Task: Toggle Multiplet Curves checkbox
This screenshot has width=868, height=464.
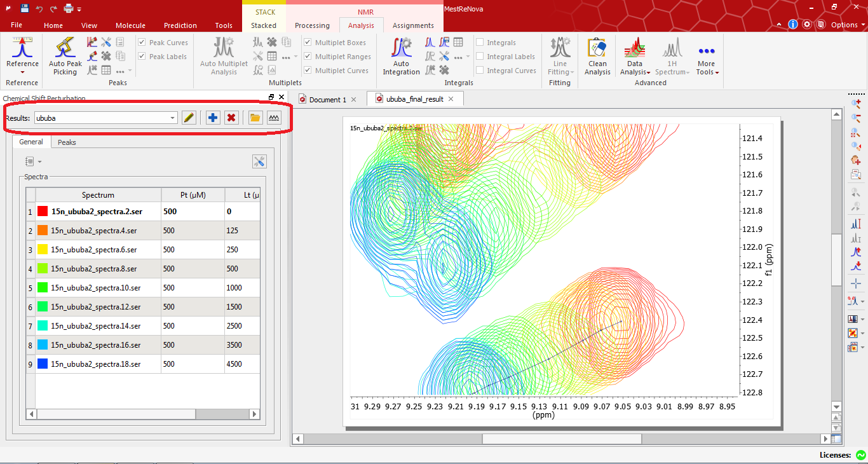Action: coord(308,71)
